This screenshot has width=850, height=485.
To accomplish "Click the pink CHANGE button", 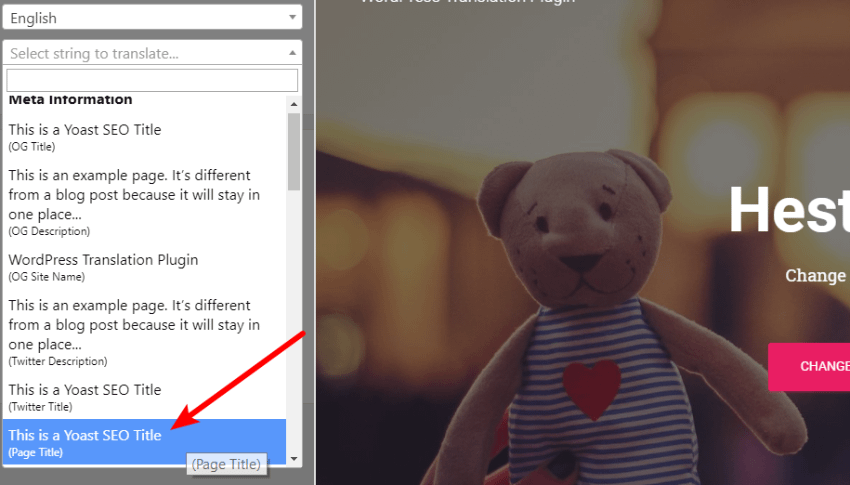I will [x=809, y=366].
